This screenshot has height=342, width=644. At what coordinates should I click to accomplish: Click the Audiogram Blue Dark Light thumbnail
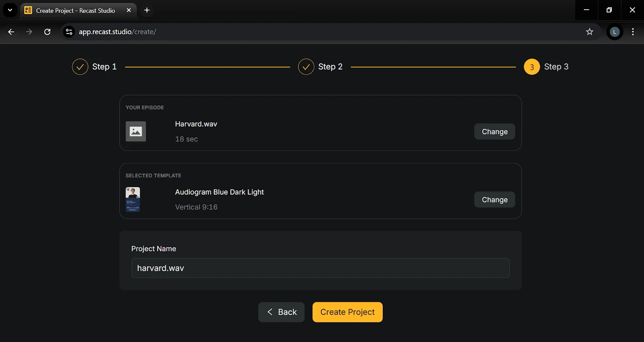133,200
